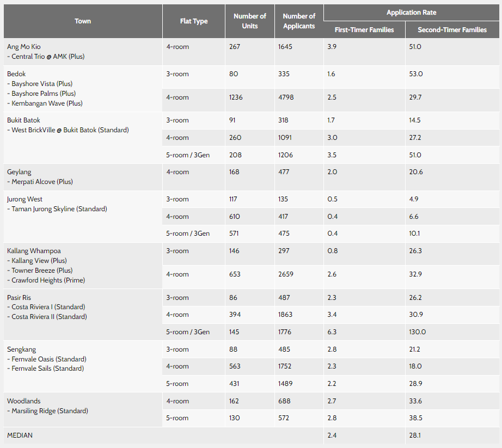The width and height of the screenshot is (502, 448).
Task: Select the Bayshore Vista (Plus) project name
Action: click(42, 84)
